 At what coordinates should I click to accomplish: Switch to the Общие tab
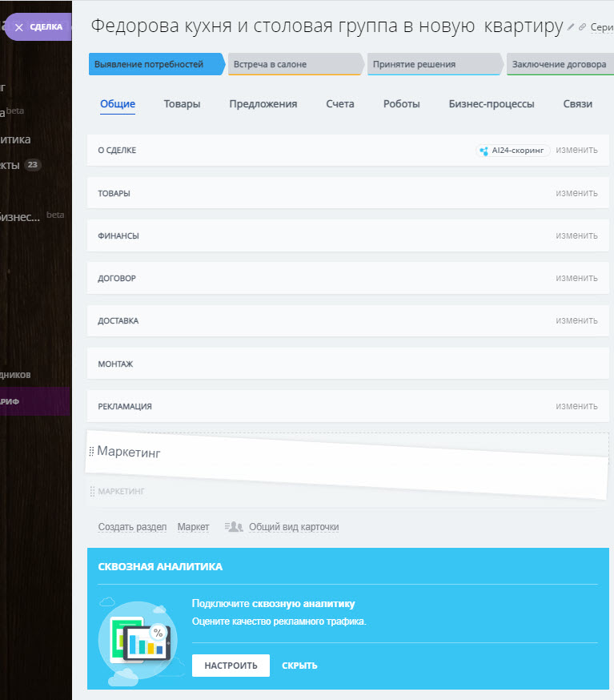coord(118,104)
